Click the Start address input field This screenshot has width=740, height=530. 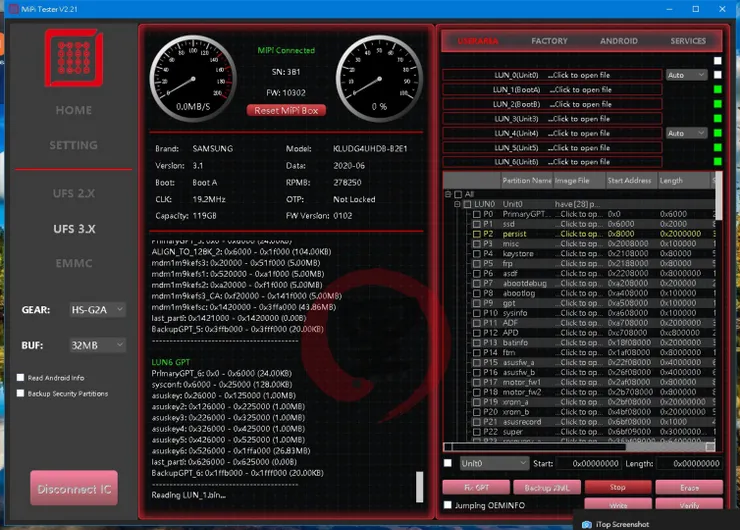(x=589, y=463)
